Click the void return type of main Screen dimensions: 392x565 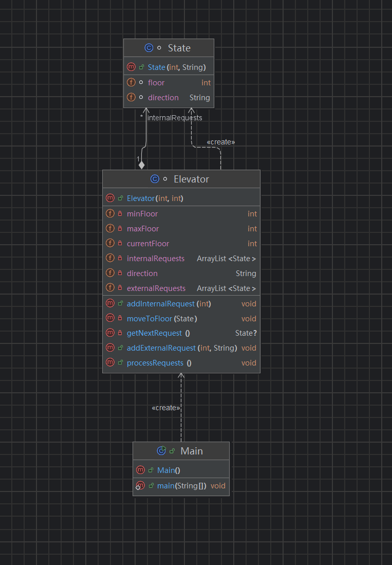(x=218, y=486)
